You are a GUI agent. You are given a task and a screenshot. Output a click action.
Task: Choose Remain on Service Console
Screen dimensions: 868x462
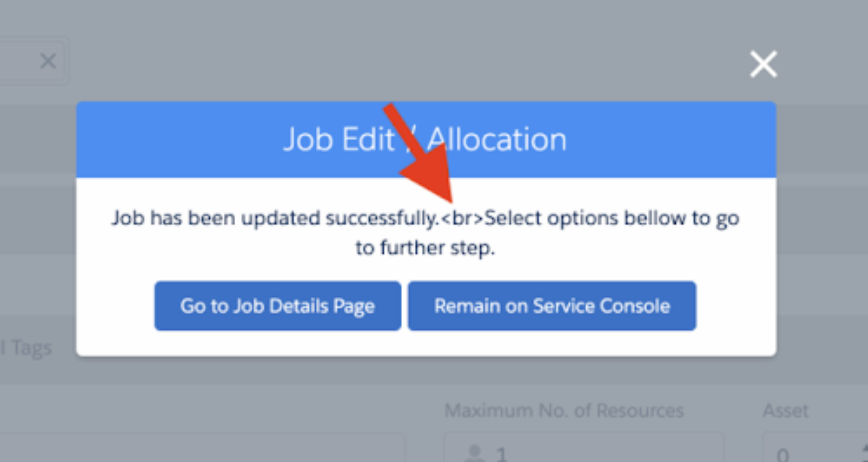click(x=552, y=306)
